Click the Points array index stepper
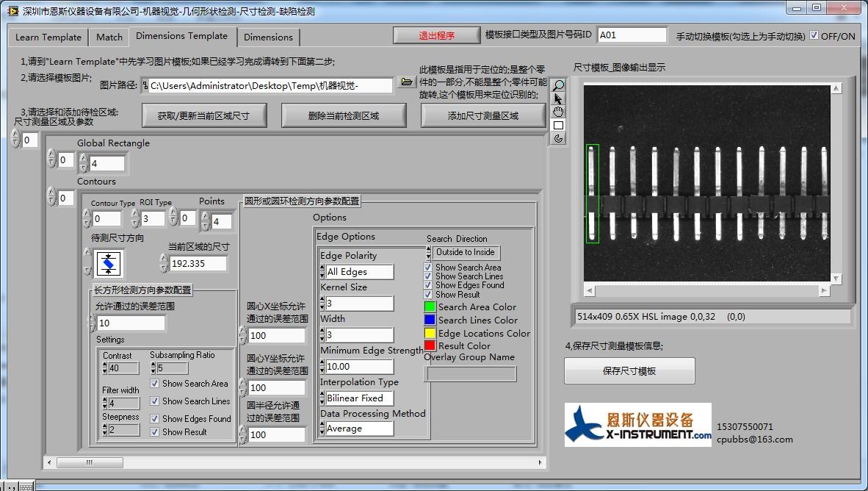Screen dimensions: 868x491 click(173, 218)
